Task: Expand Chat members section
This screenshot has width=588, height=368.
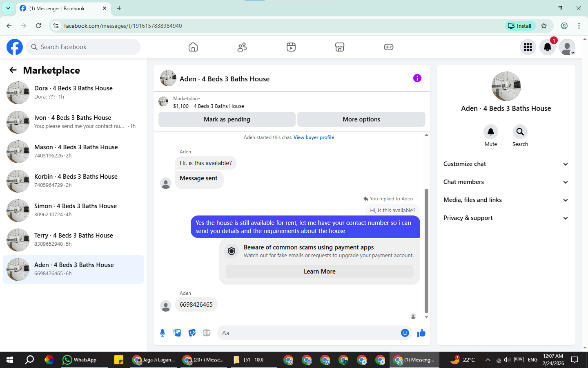Action: (506, 182)
